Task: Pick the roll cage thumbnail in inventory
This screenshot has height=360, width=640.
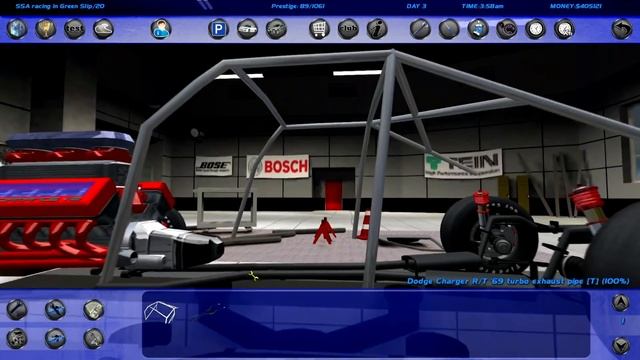Action: click(x=160, y=312)
